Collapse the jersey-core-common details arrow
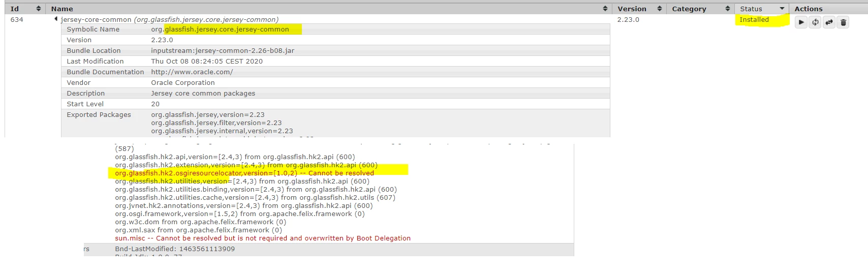Image resolution: width=868 pixels, height=273 pixels. tap(55, 19)
